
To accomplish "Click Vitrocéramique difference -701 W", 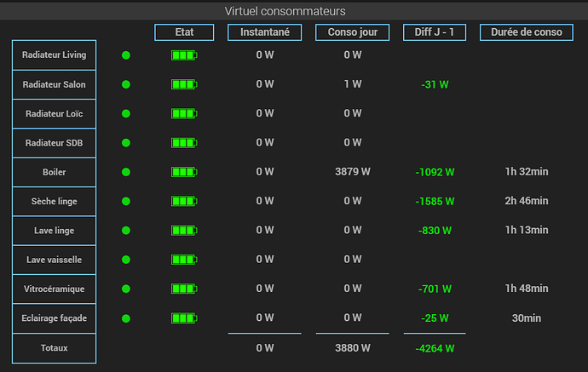I will [435, 289].
